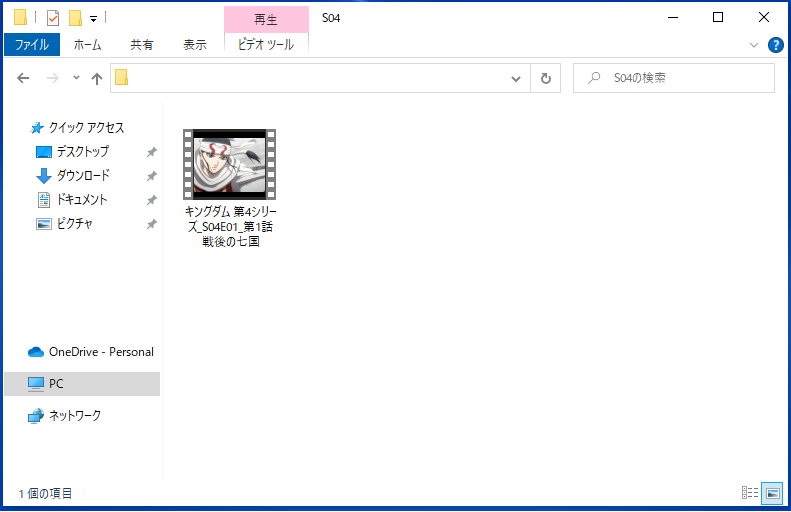Open the 共有 ribbon tab
The image size is (791, 512).
point(141,44)
